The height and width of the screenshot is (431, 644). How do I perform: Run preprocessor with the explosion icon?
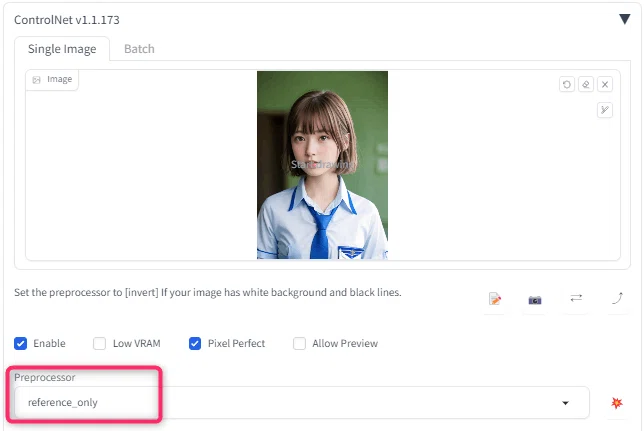tap(616, 403)
